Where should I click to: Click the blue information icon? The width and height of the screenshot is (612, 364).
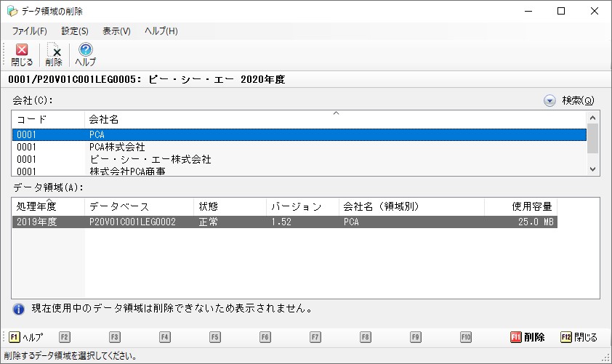(x=19, y=308)
